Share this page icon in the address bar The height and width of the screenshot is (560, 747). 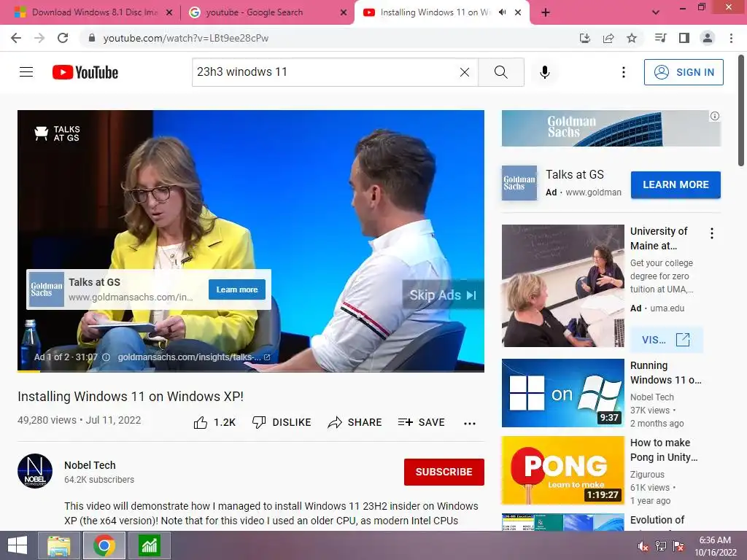tap(608, 38)
